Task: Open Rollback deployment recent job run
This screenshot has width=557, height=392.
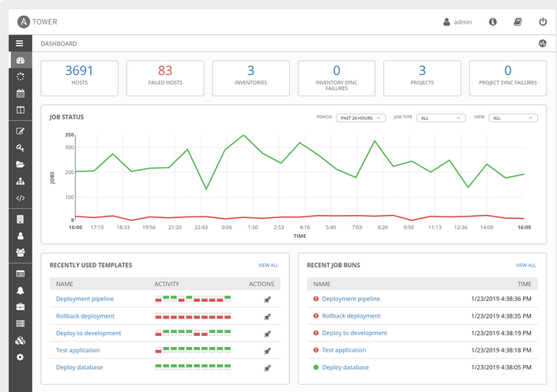Action: click(351, 316)
